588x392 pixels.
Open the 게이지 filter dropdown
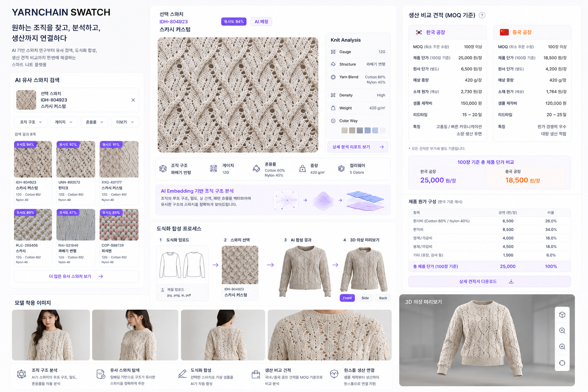tap(64, 122)
